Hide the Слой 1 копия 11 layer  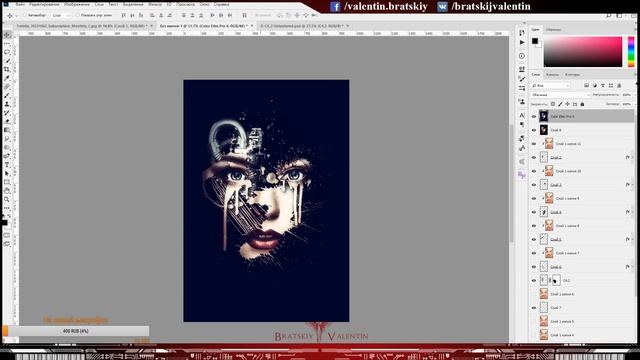point(534,144)
